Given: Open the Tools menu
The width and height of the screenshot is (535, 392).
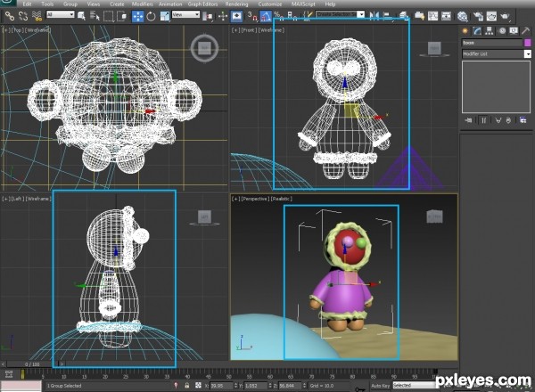Looking at the screenshot, I should click(47, 4).
